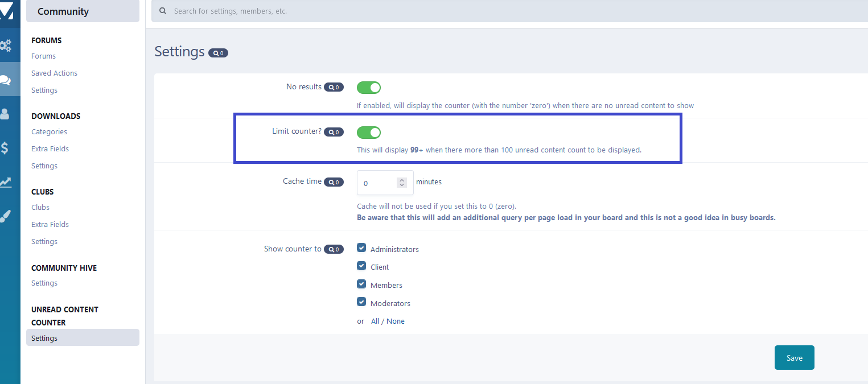The width and height of the screenshot is (868, 384).
Task: Focus the search settings input field
Action: coord(512,11)
